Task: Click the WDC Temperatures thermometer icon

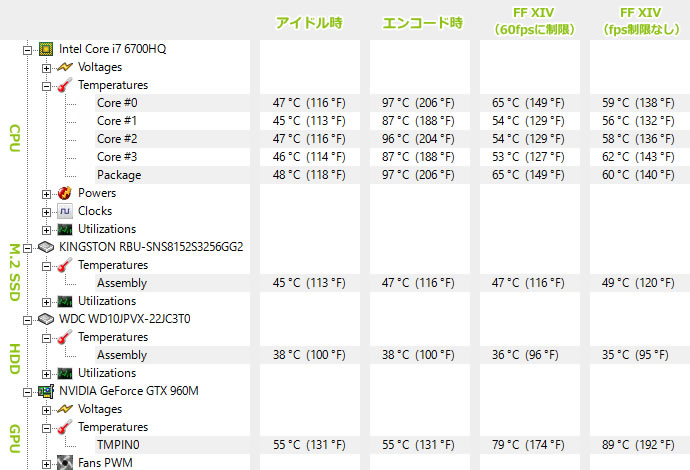Action: 65,337
